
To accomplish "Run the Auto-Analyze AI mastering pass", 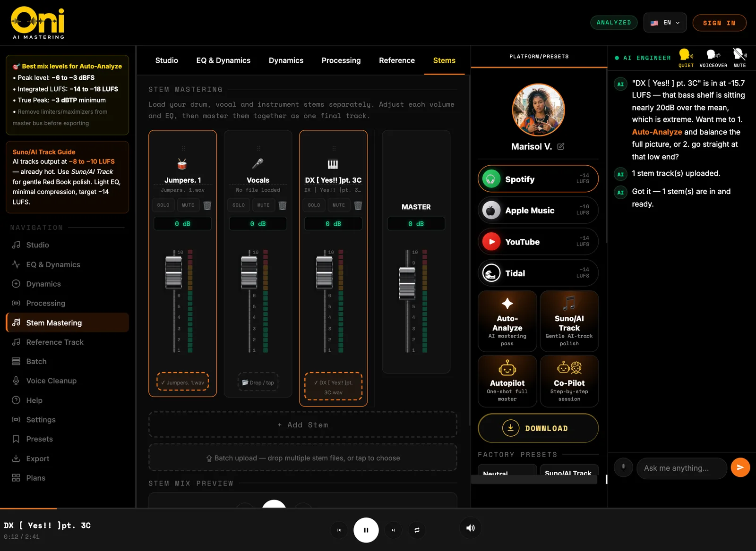I will click(507, 321).
